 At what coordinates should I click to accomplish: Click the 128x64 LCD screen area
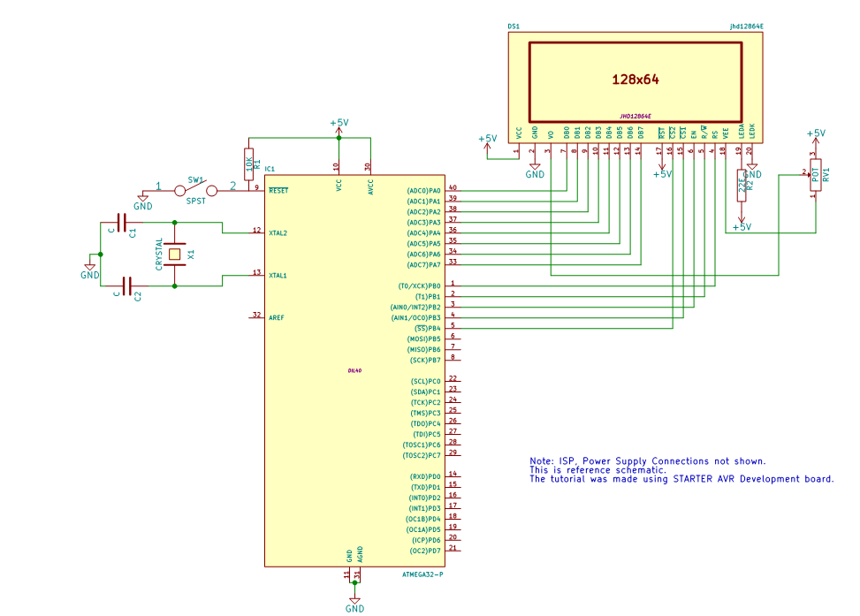click(x=635, y=80)
